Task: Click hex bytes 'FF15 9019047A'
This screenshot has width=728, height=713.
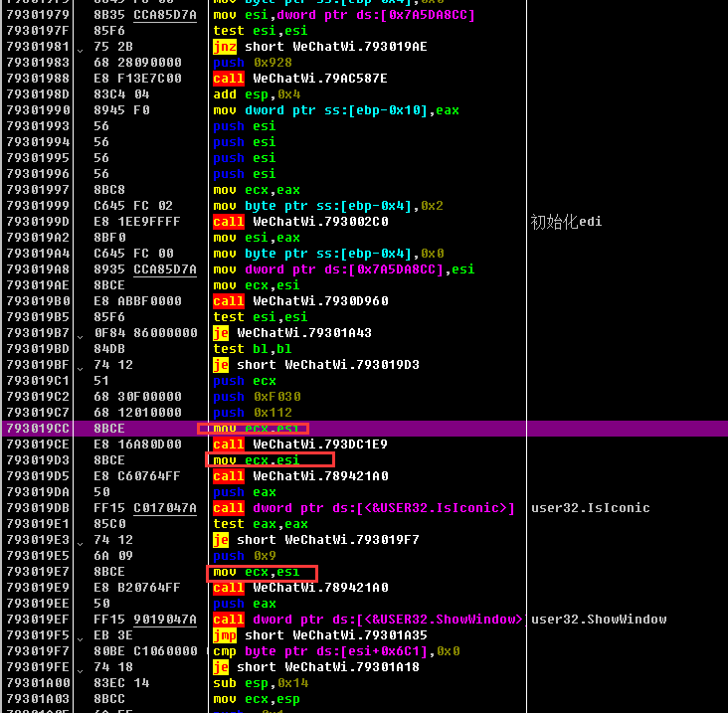Action: [145, 620]
